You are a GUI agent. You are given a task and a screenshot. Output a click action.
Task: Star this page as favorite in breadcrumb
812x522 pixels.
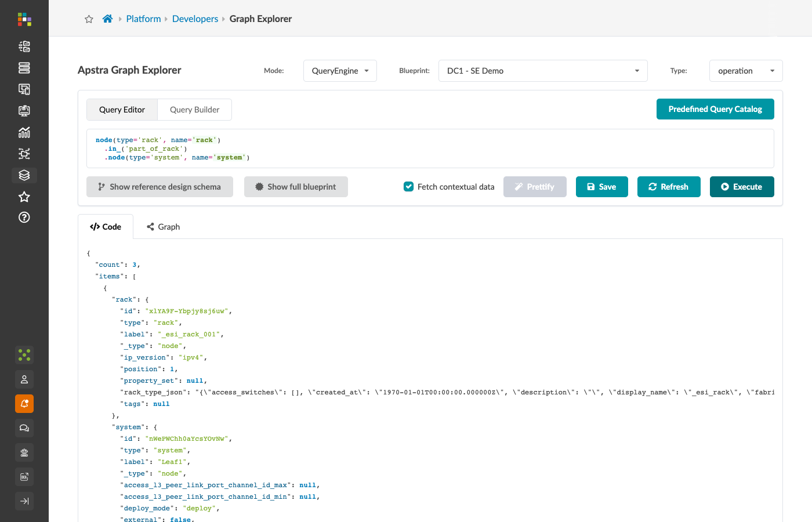[x=89, y=19]
